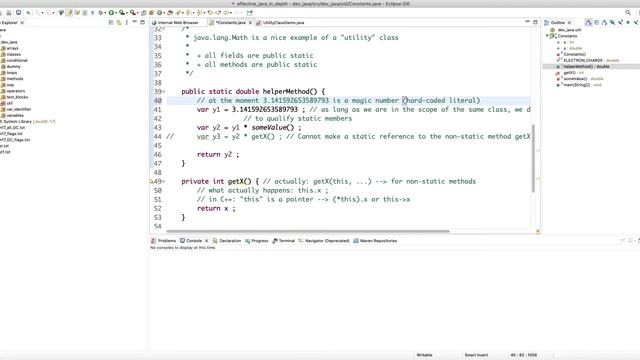The image size is (640, 360).
Task: Minimize the Explorer panel
Action: 135,22
